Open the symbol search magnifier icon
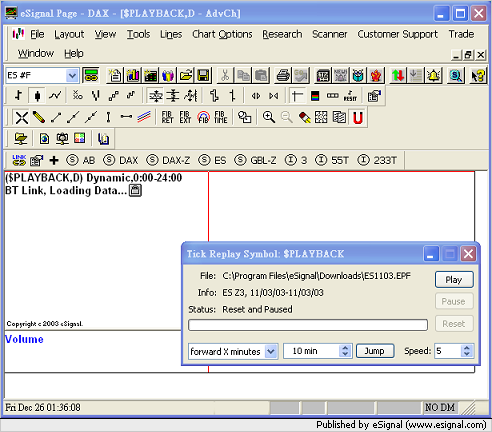492x432 pixels. (456, 76)
